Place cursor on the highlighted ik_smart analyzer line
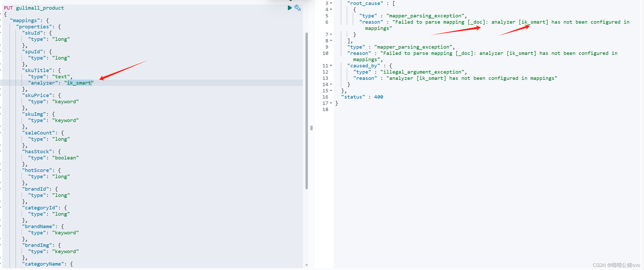Viewport: 644px width, 270px height. tap(78, 83)
